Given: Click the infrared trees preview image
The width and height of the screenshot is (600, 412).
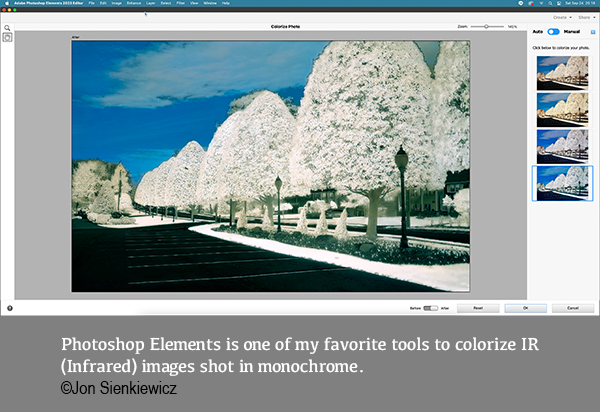Looking at the screenshot, I should tap(271, 166).
